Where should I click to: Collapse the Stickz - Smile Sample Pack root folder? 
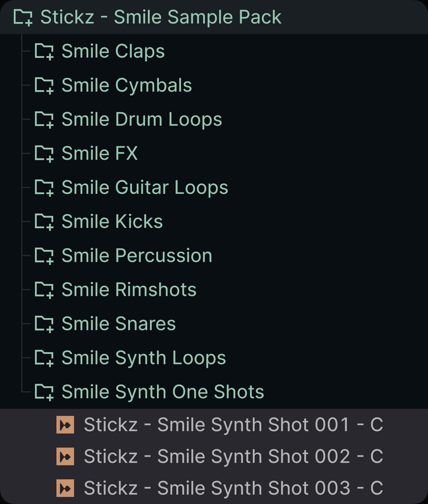23,18
